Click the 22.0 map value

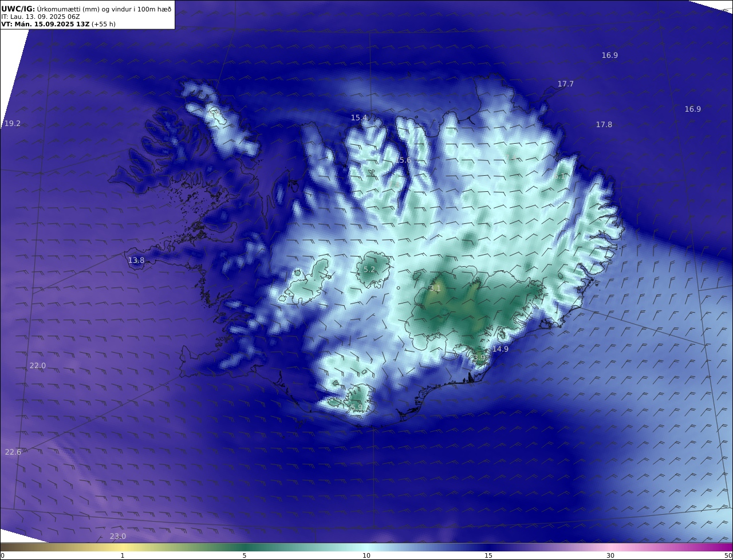(x=38, y=365)
